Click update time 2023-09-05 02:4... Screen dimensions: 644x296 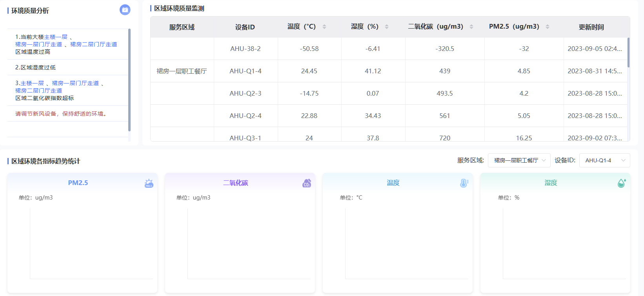(x=595, y=49)
